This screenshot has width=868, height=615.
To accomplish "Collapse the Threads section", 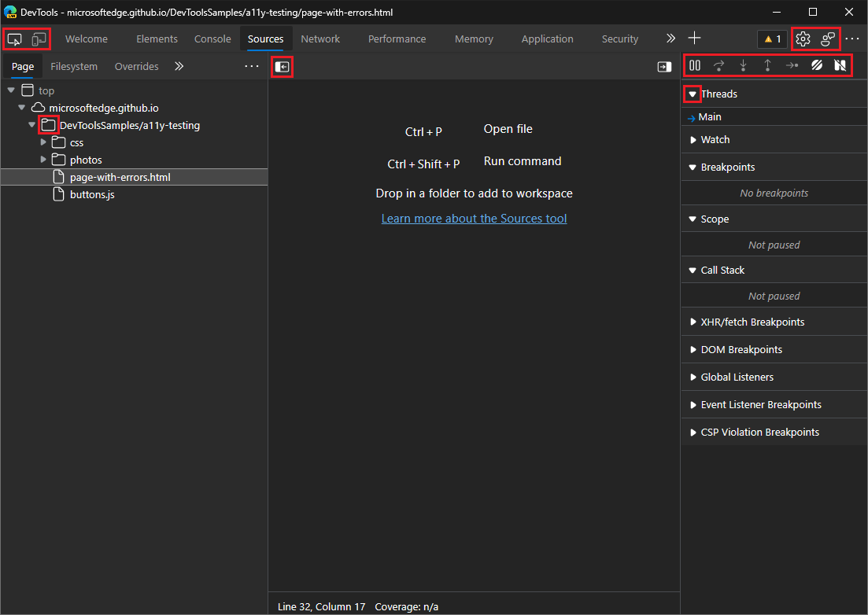I will pos(692,94).
